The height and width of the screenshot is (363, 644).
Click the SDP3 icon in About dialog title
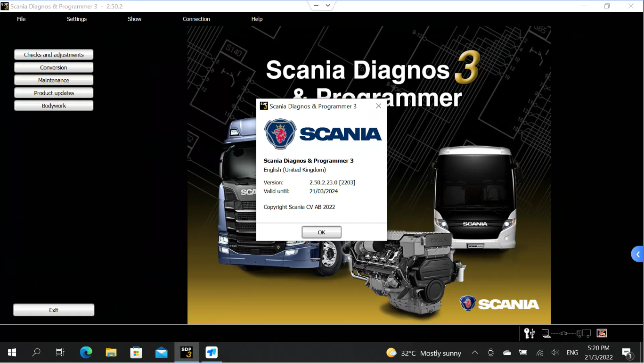pyautogui.click(x=264, y=106)
